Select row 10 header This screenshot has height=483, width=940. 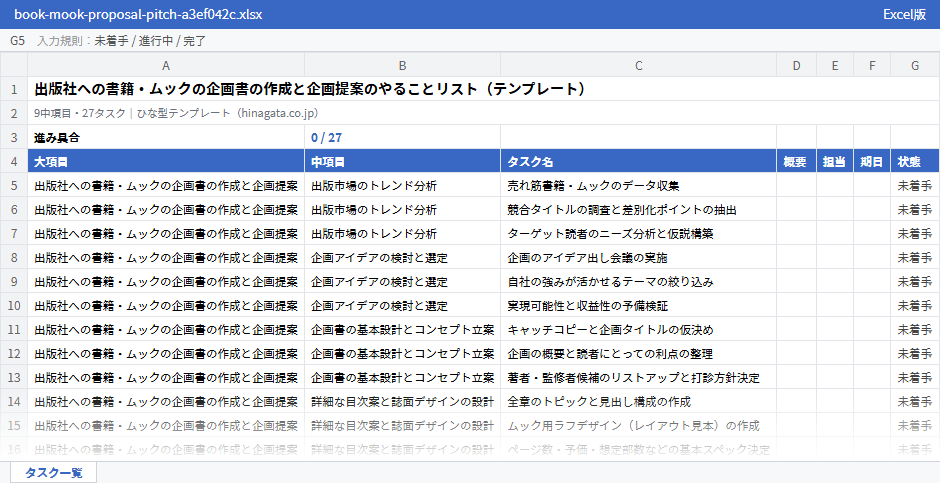click(14, 305)
